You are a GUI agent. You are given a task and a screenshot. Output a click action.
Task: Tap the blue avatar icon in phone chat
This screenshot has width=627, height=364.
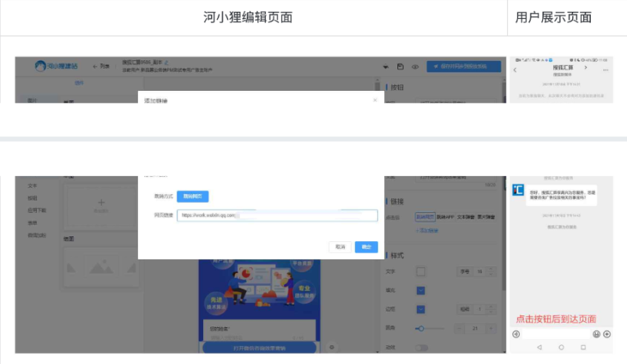[518, 189]
